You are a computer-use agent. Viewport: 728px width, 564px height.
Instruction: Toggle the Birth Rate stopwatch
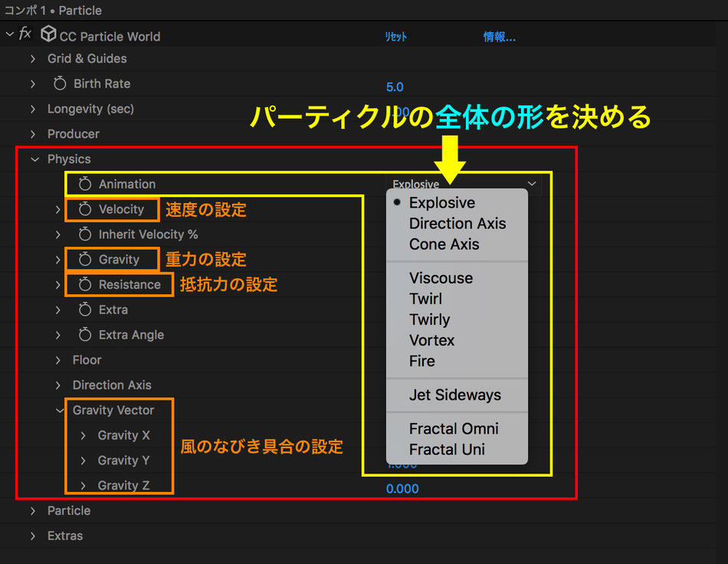point(60,84)
